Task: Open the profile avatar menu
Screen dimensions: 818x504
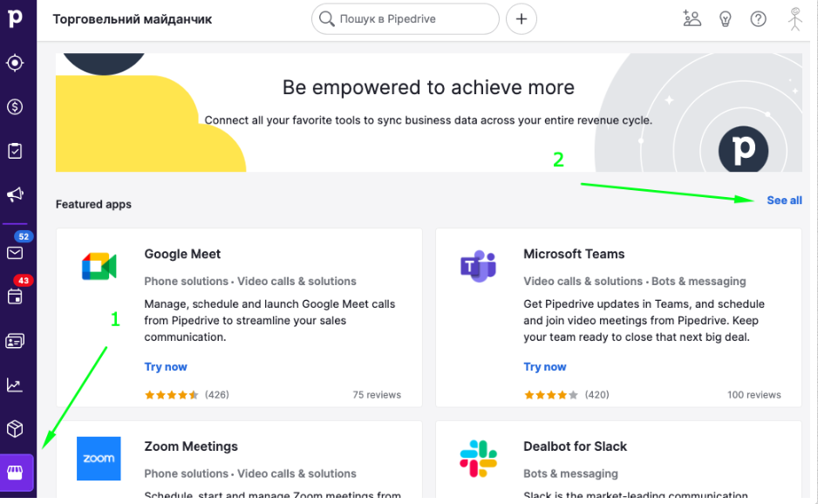Action: (x=794, y=17)
